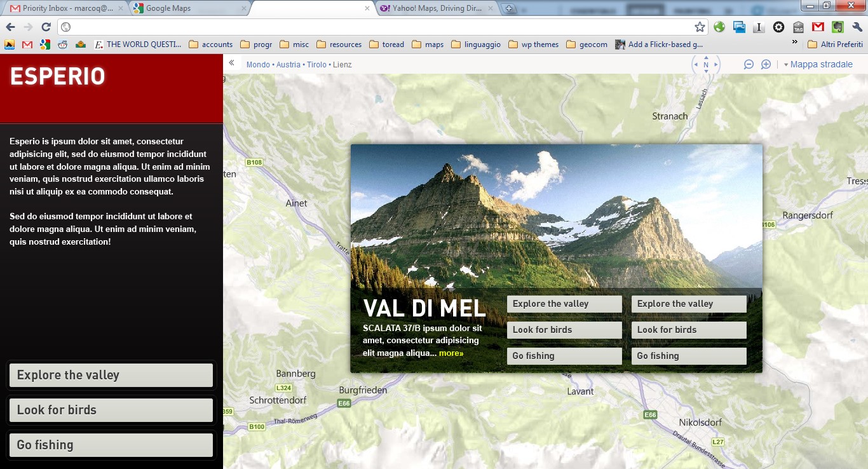Open the maps bookmark folder

point(428,44)
